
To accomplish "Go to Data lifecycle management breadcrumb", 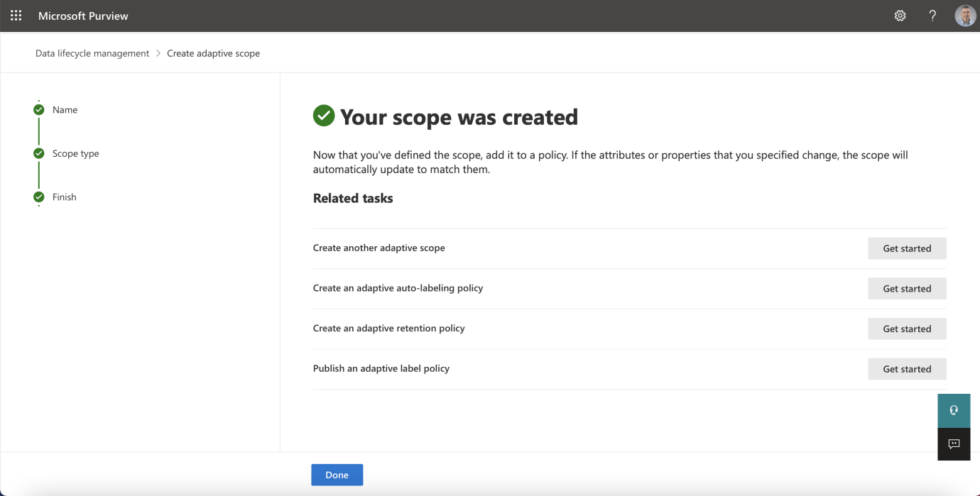I will pos(92,53).
